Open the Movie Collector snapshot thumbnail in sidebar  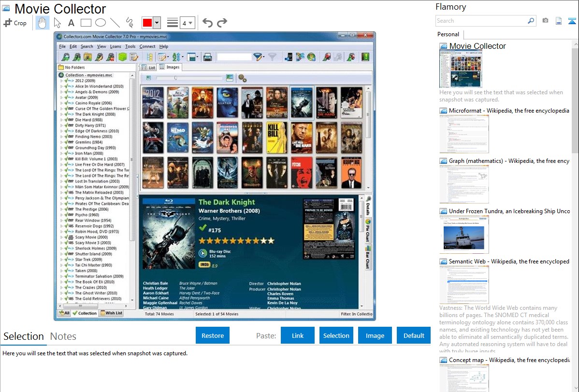tap(461, 69)
